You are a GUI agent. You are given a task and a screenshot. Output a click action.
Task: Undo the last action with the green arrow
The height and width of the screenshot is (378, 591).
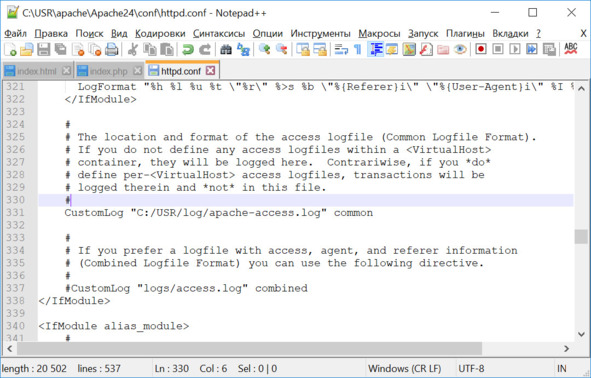[x=187, y=49]
